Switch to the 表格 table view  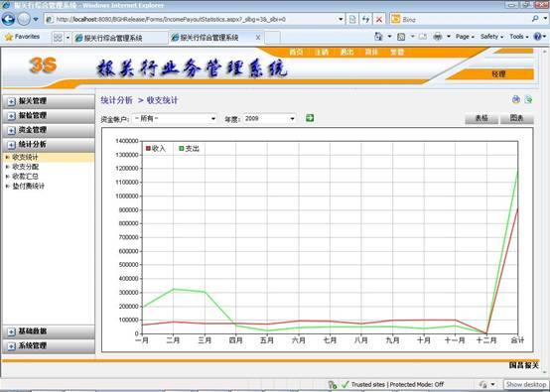click(481, 118)
